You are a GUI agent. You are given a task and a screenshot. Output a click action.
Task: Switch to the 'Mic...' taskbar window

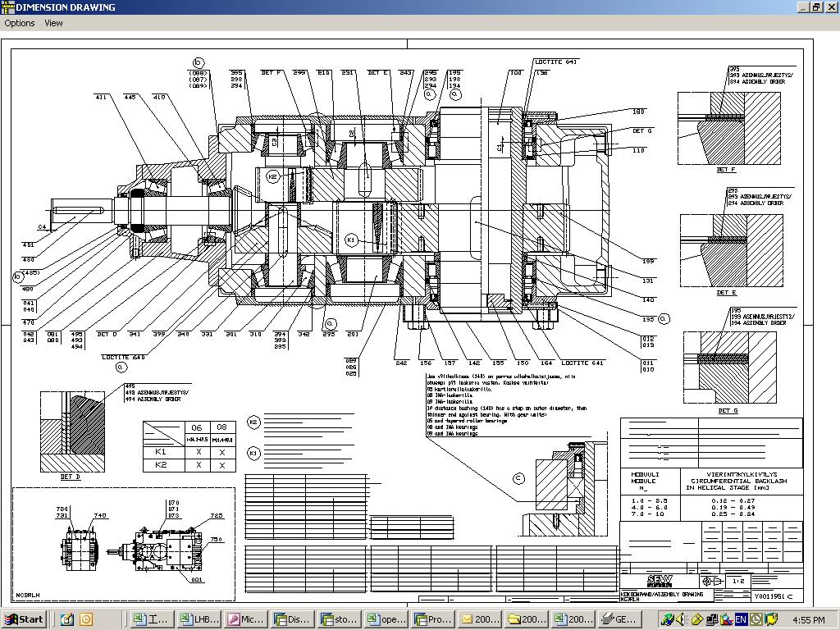pos(247,619)
